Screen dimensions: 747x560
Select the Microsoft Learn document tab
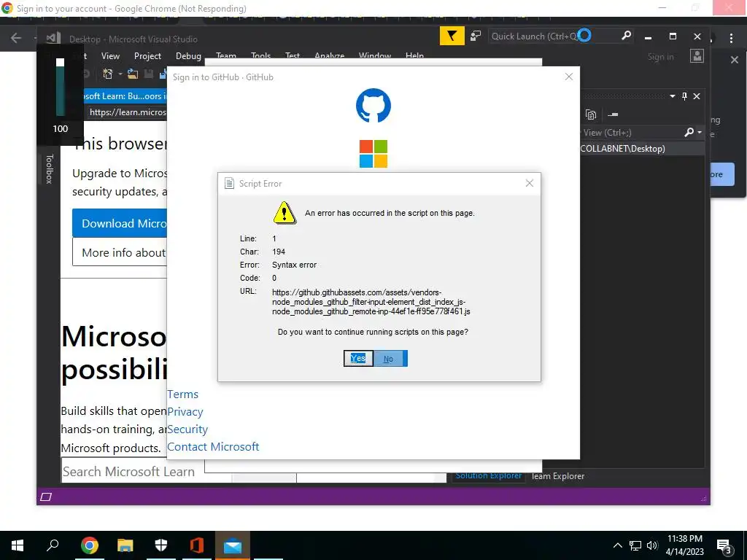pos(125,96)
